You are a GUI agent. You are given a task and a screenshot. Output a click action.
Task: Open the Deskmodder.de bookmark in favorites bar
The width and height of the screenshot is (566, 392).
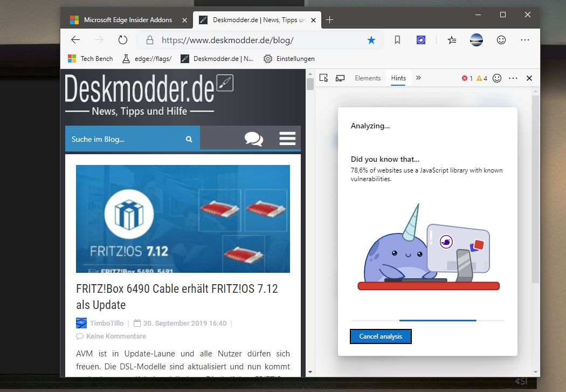coord(217,58)
